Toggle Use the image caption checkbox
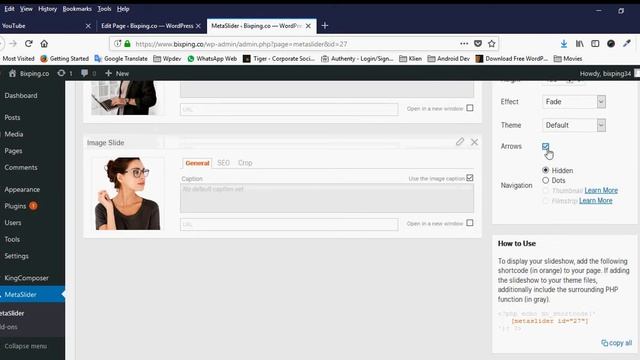 470,178
